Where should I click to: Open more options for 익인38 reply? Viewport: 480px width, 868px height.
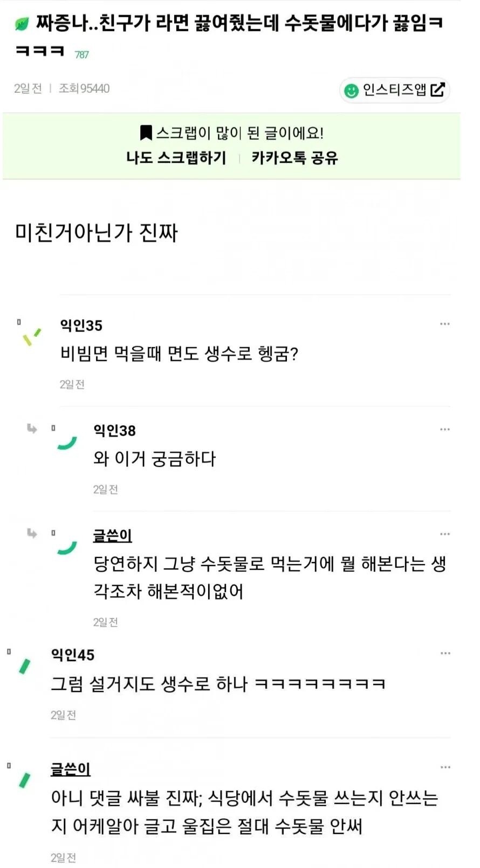[444, 429]
